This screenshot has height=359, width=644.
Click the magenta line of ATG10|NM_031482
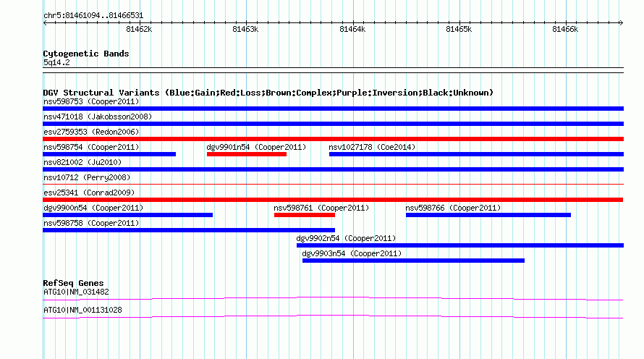tap(333, 299)
